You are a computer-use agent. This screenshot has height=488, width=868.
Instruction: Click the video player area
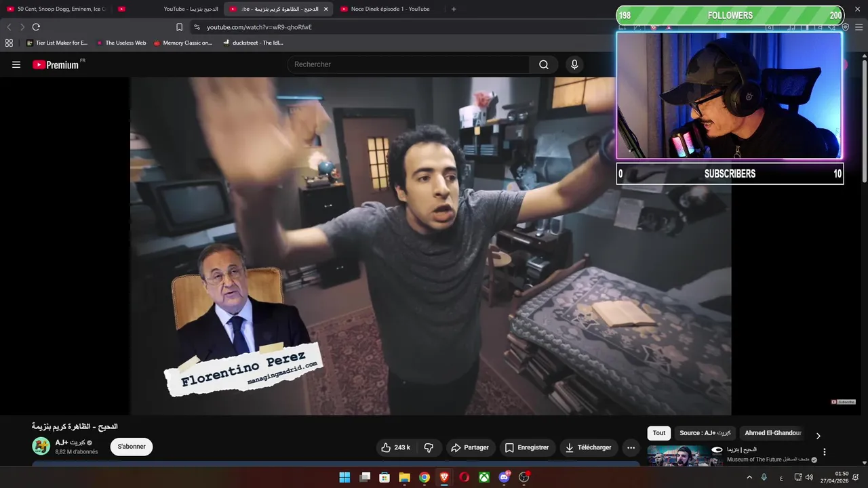pos(431,245)
